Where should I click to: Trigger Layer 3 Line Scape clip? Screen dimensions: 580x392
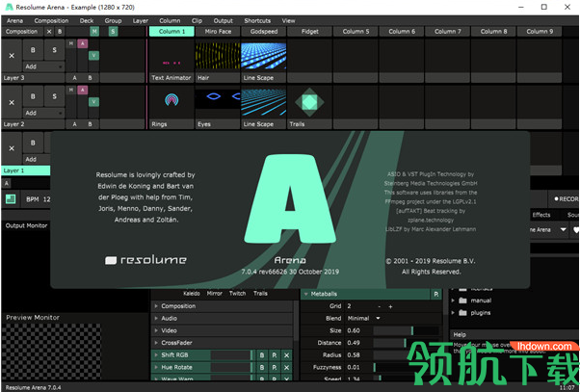pos(263,56)
